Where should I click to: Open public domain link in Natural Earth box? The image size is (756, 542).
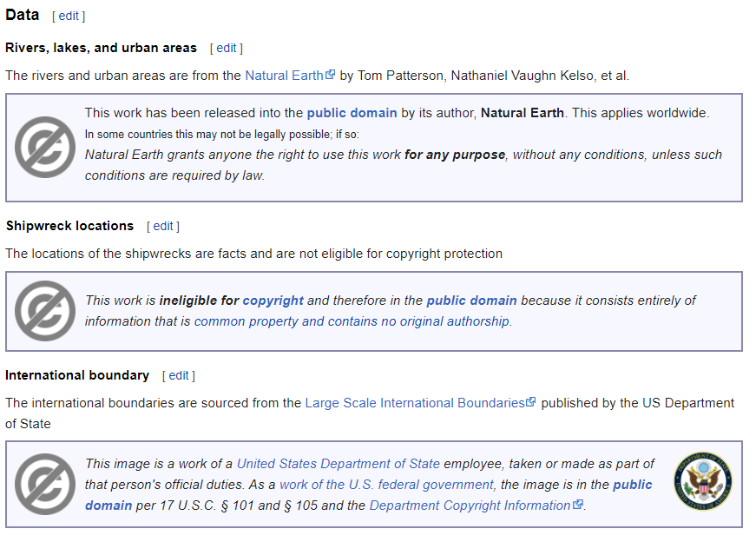coord(352,113)
